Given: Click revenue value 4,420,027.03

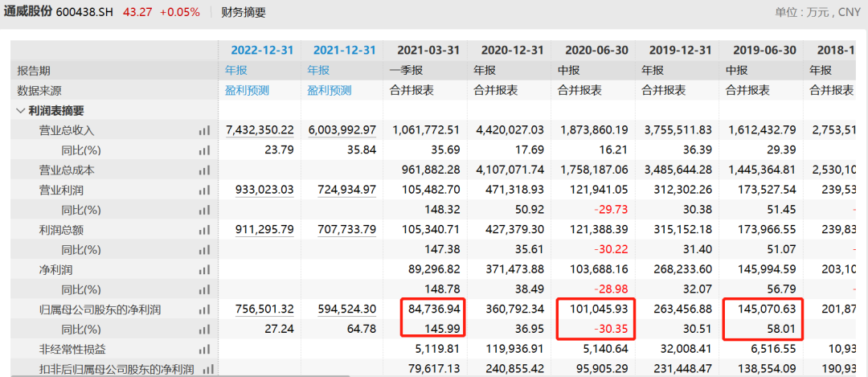Looking at the screenshot, I should [510, 131].
